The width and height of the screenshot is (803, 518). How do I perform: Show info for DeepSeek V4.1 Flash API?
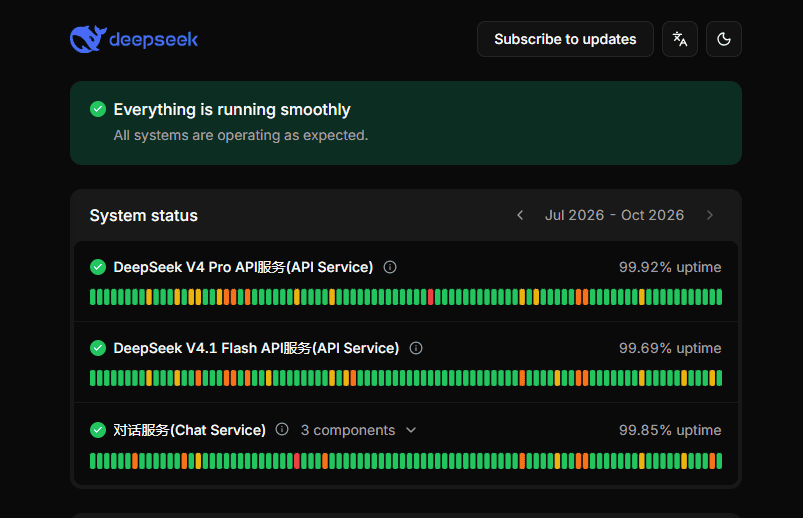point(416,348)
